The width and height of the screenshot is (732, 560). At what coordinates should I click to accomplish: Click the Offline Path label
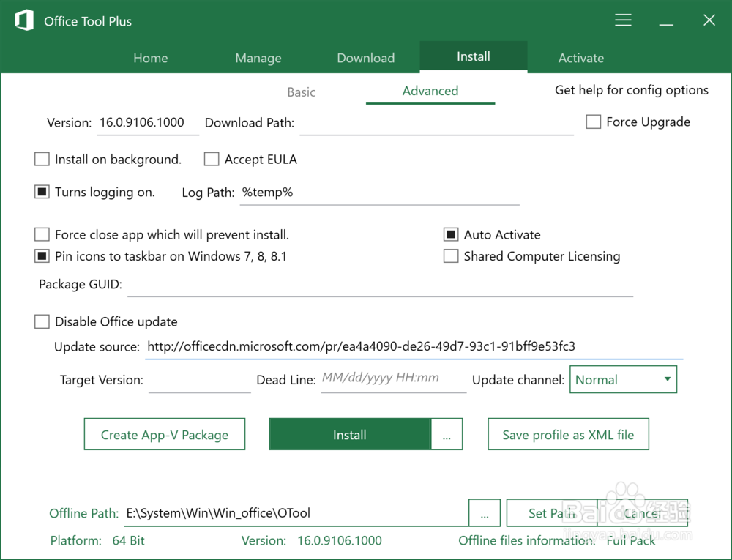84,513
